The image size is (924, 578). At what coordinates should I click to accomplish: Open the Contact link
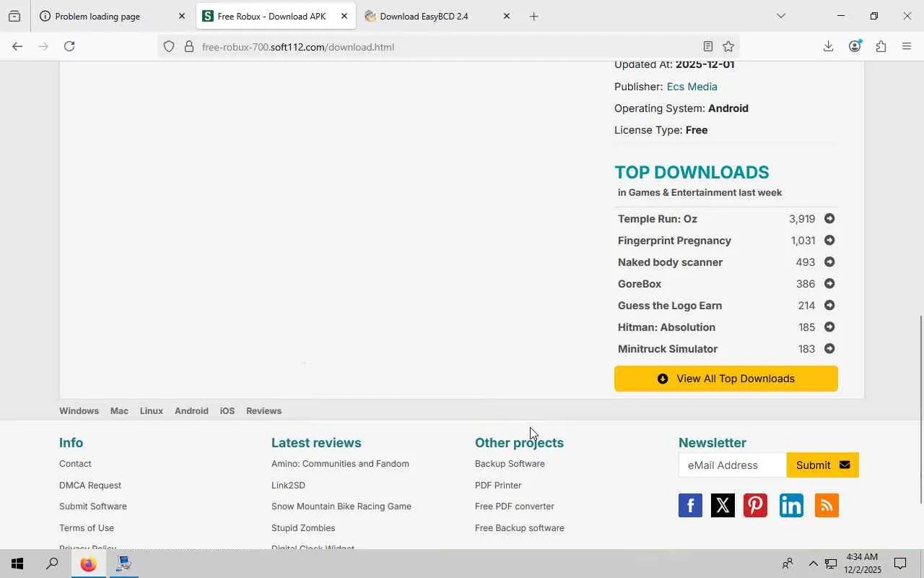coord(75,464)
